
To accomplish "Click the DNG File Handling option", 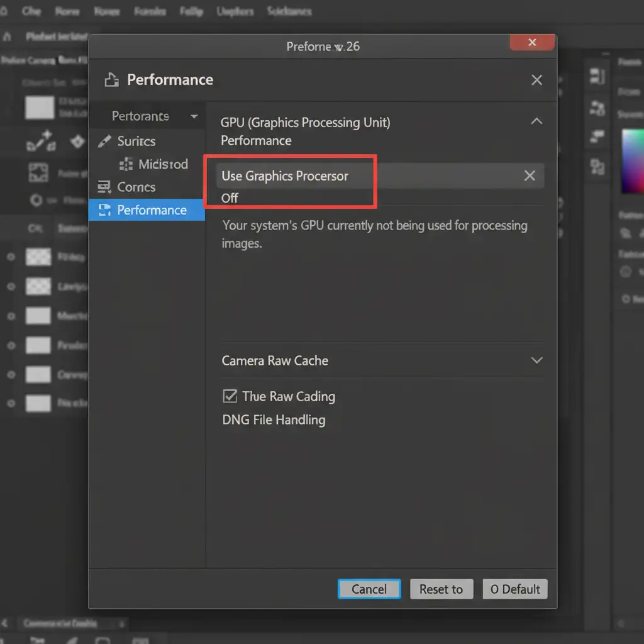I will [x=274, y=419].
